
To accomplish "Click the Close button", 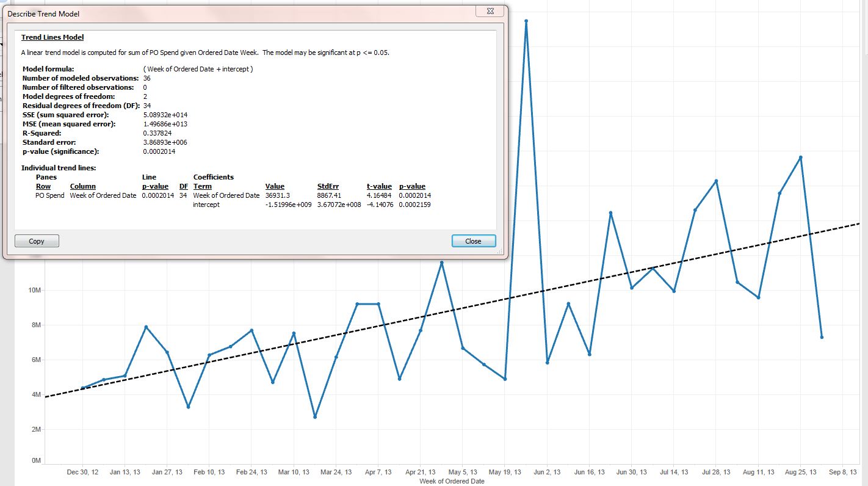I will (474, 241).
